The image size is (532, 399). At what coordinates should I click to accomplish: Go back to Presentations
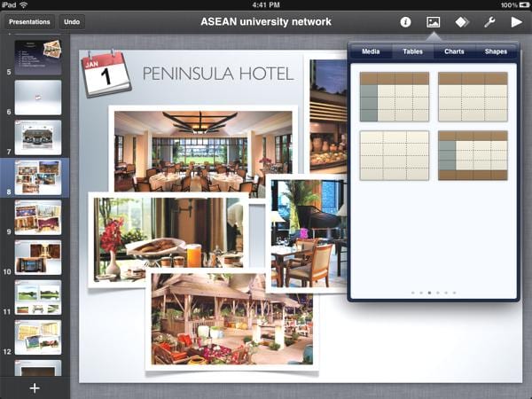tap(29, 21)
